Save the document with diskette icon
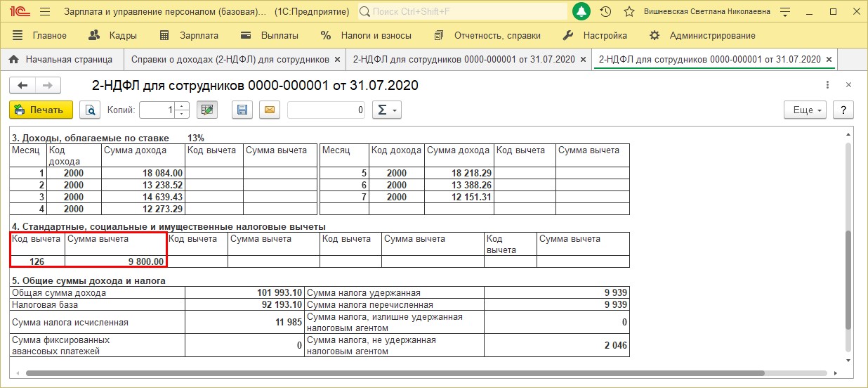The width and height of the screenshot is (868, 388). pyautogui.click(x=242, y=110)
